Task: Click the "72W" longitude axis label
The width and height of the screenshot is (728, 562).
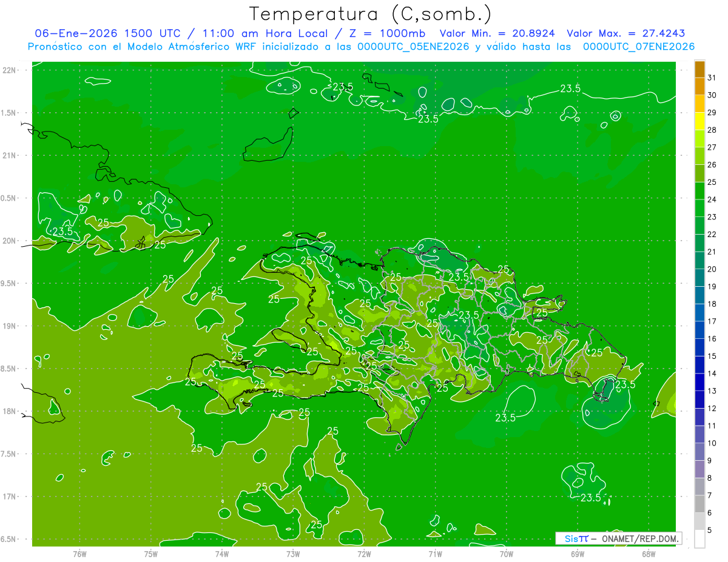Action: [x=364, y=554]
